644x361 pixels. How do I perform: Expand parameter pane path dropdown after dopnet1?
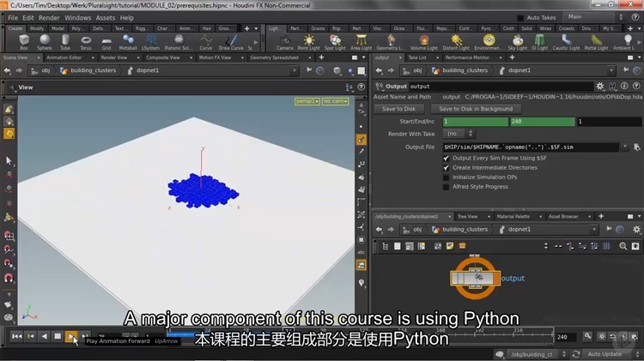click(611, 70)
